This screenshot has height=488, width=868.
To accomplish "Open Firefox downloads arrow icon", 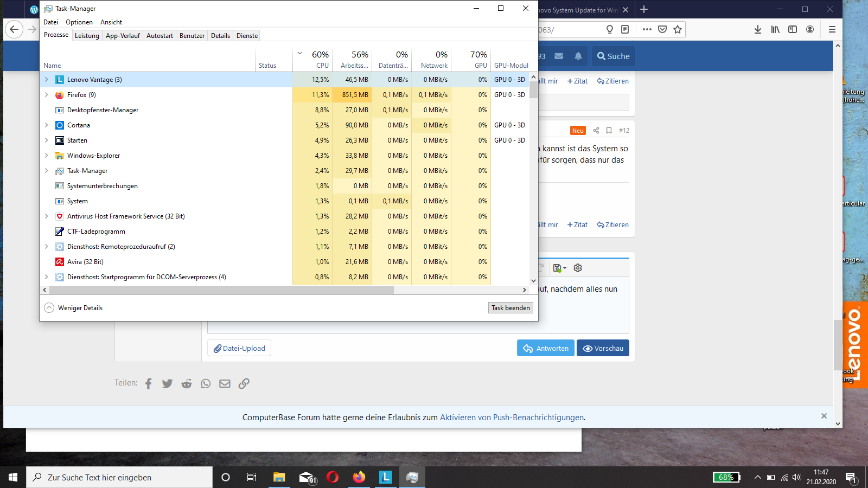I will (x=758, y=29).
